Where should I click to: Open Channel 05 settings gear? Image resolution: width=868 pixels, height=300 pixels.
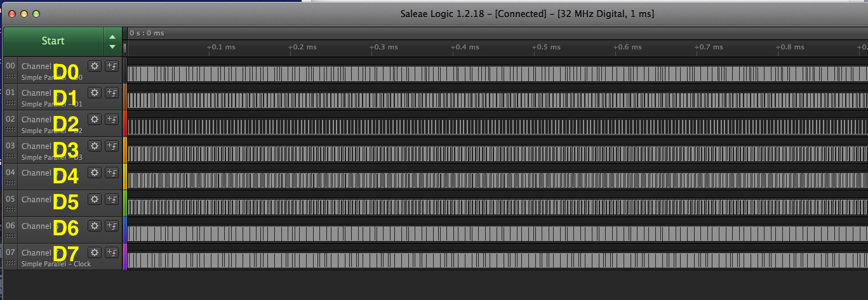tap(95, 199)
